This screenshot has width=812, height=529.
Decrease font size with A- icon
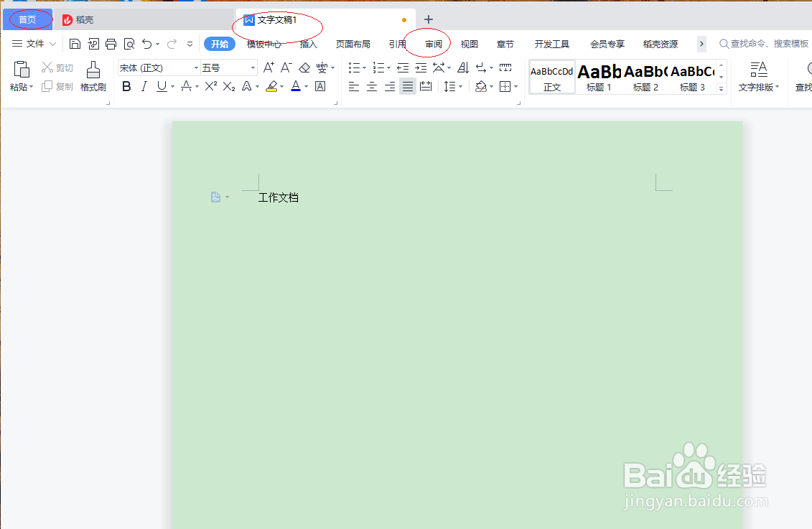286,67
